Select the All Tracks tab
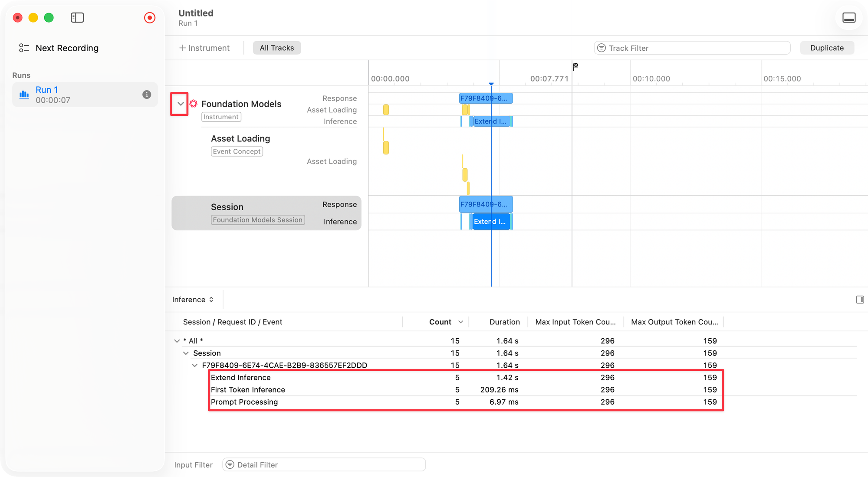This screenshot has width=868, height=477. click(x=276, y=48)
